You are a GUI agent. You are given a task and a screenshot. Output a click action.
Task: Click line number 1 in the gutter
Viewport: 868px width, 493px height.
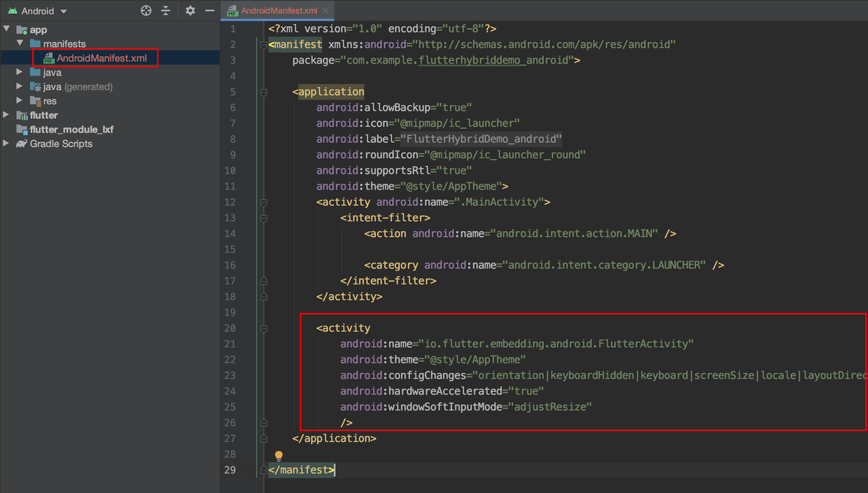(233, 29)
